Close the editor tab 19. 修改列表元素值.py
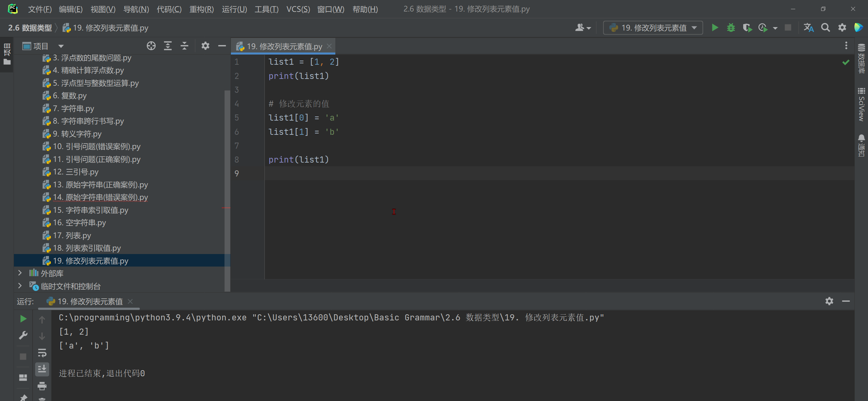The image size is (868, 401). (329, 46)
